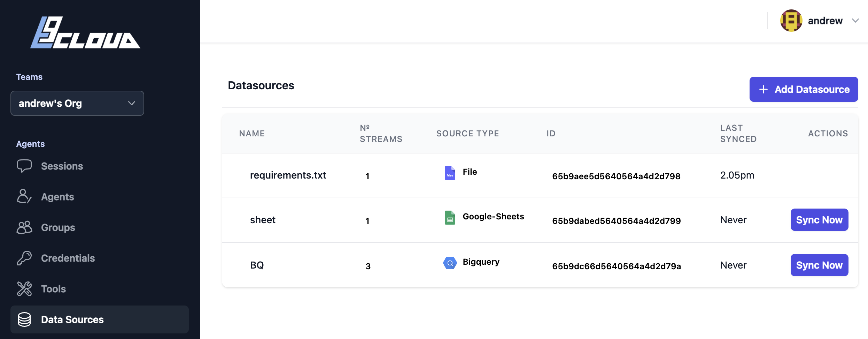
Task: Click the Agents person icon
Action: [x=24, y=197]
